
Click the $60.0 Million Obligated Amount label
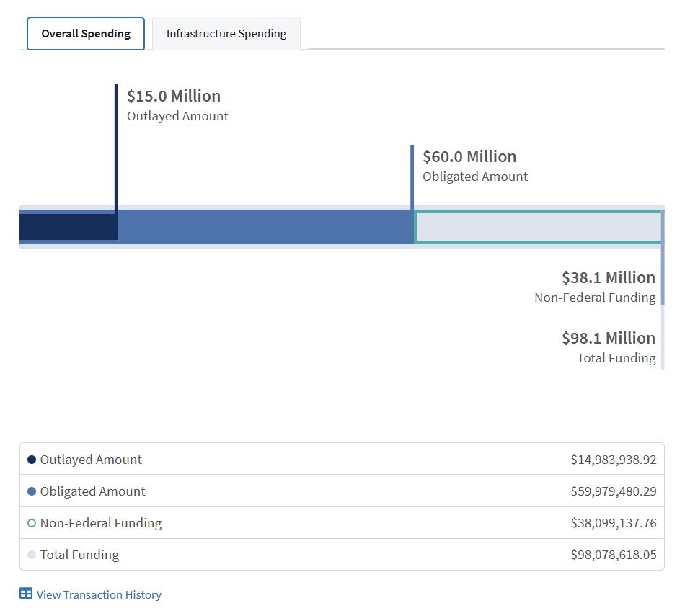point(469,157)
